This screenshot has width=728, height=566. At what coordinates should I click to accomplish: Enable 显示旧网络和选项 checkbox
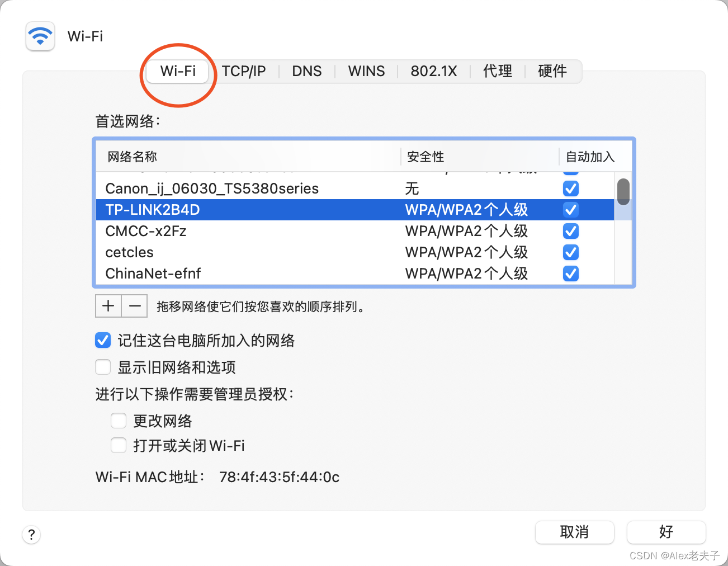pos(103,367)
